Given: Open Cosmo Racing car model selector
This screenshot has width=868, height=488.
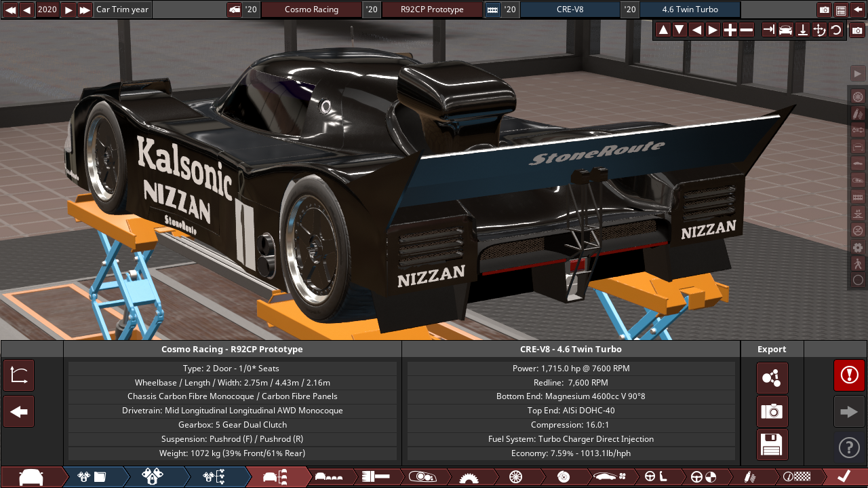Looking at the screenshot, I should click(x=311, y=10).
